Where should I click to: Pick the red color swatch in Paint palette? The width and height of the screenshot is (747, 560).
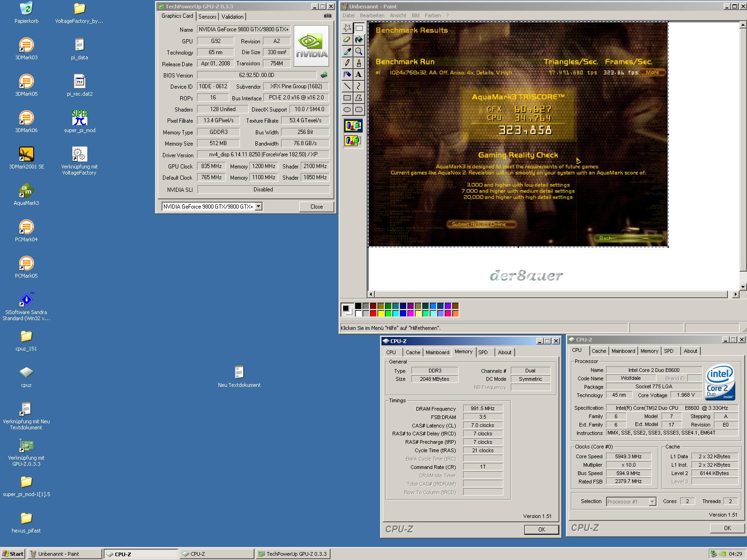pos(373,313)
